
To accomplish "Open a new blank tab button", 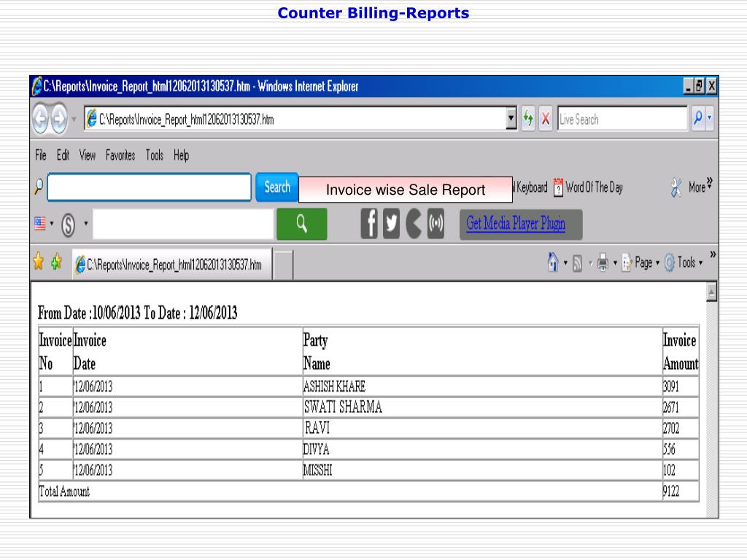I will 284,265.
